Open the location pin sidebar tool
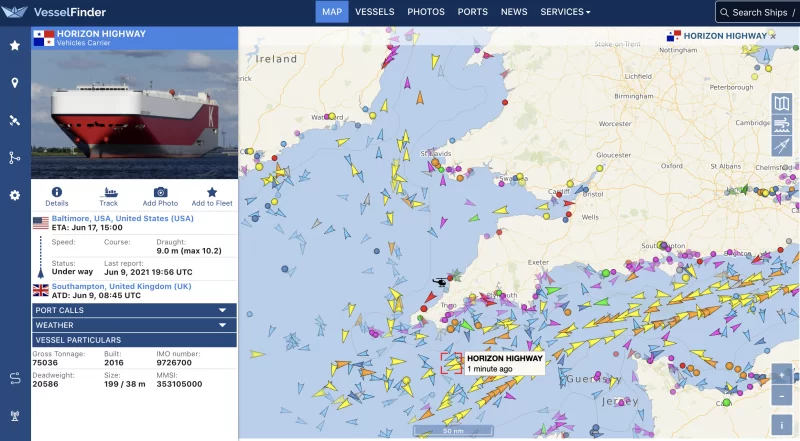The height and width of the screenshot is (441, 800). [x=14, y=83]
